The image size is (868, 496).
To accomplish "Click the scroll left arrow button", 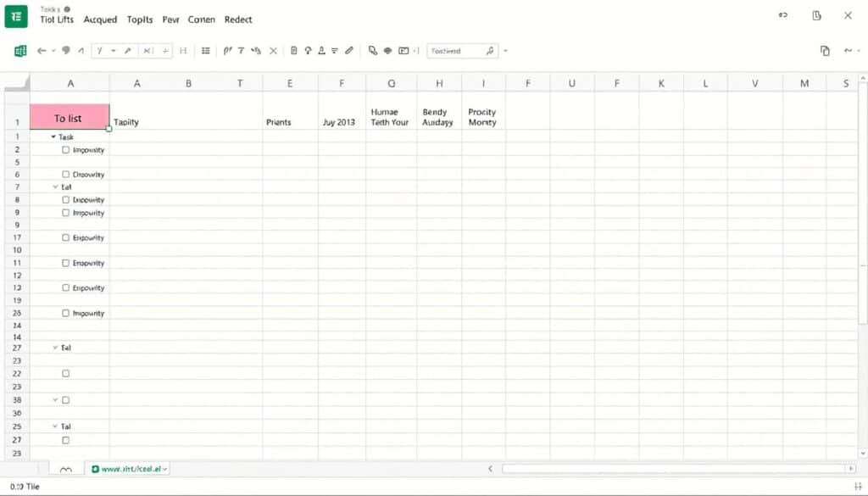I will [x=490, y=469].
